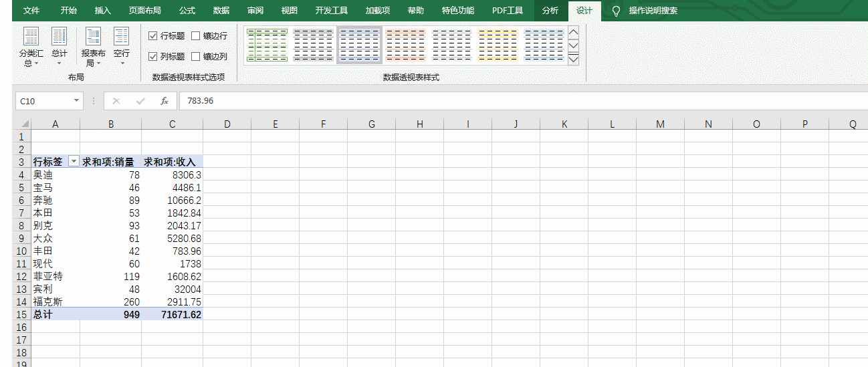Image resolution: width=868 pixels, height=367 pixels.
Task: Select row 3 header
Action: click(21, 162)
